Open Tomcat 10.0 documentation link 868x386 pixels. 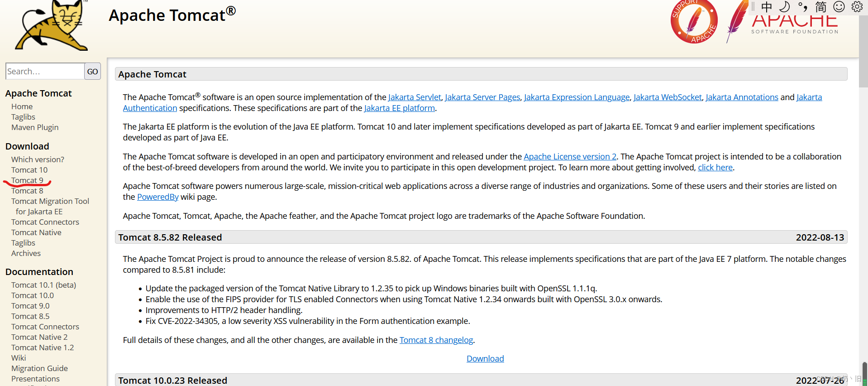click(x=33, y=295)
